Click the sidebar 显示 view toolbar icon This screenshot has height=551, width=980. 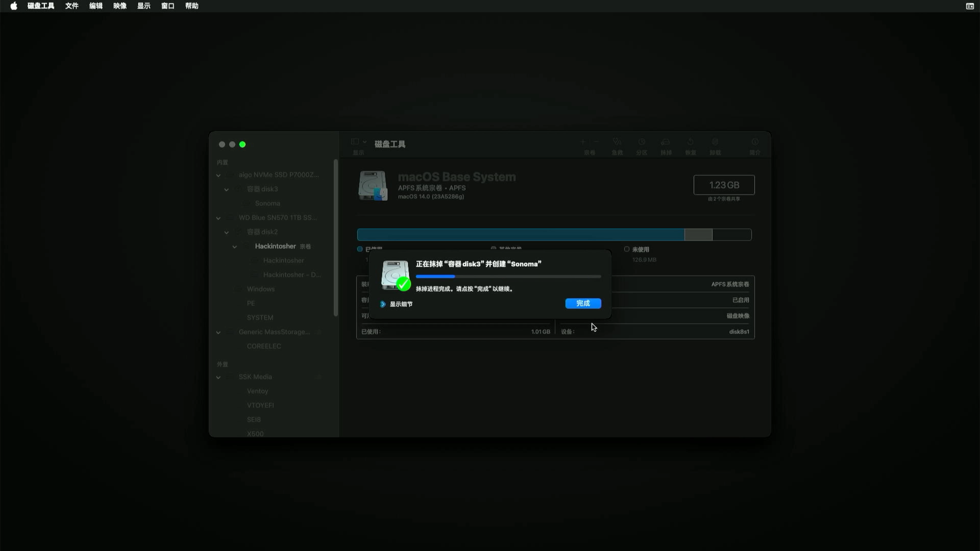pyautogui.click(x=354, y=142)
